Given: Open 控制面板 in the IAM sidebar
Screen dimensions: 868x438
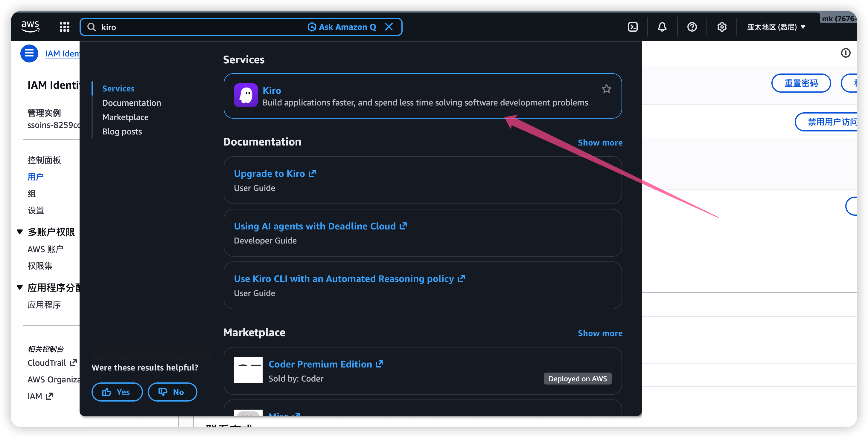Looking at the screenshot, I should [44, 160].
